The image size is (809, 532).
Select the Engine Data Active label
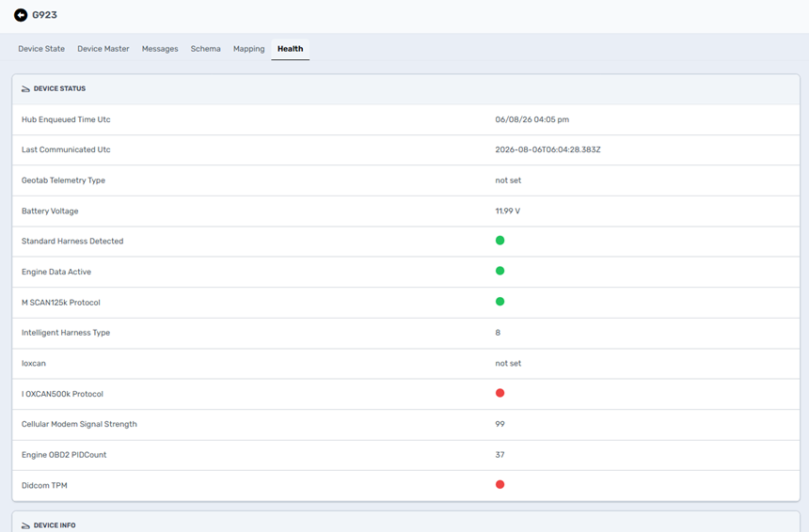click(56, 272)
